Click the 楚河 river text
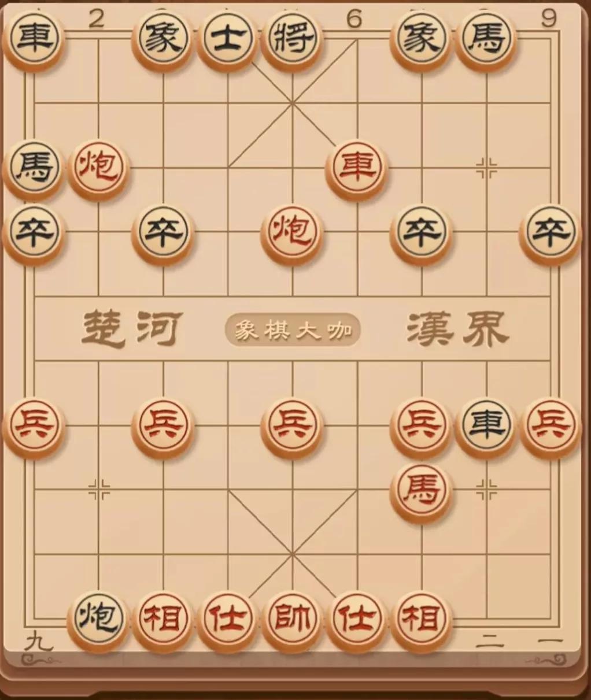This screenshot has width=591, height=700. [132, 329]
